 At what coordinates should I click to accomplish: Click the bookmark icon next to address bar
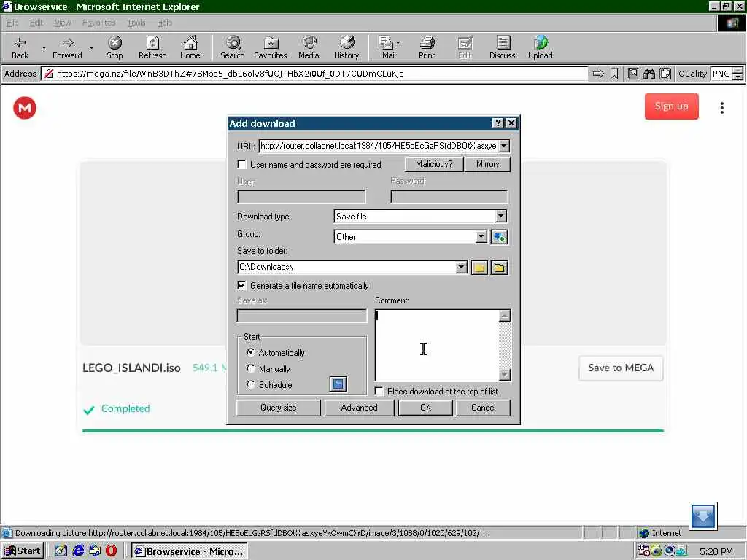click(614, 74)
